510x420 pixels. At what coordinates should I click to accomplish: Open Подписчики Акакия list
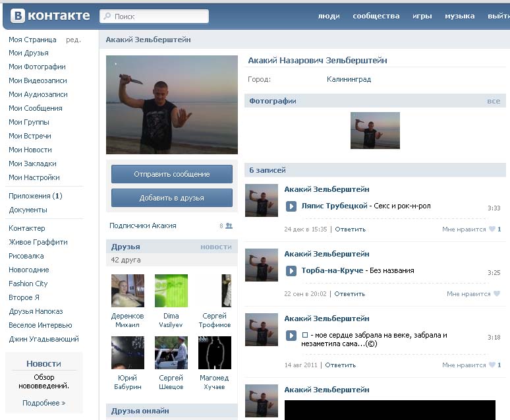143,225
